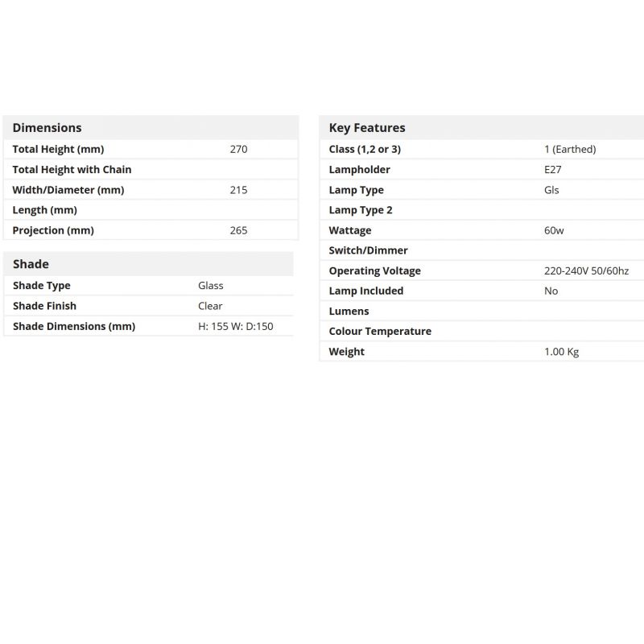Screen dimensions: 644x644
Task: Click the Lamp Included value No
Action: 551,291
